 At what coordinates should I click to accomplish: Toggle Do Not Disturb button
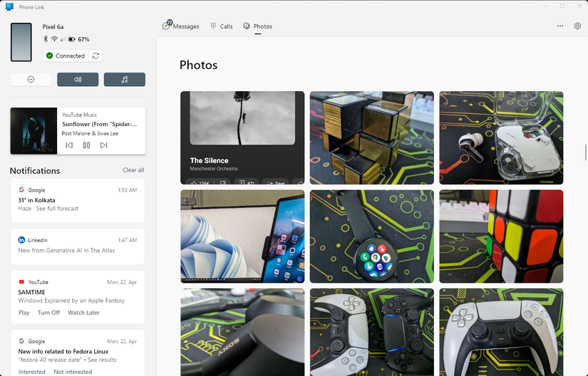(31, 79)
